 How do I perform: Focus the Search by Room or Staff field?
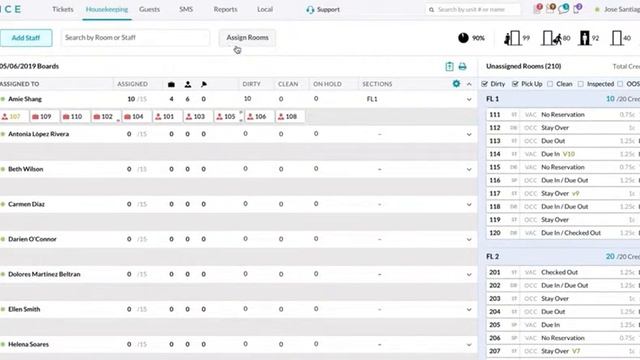tap(135, 38)
